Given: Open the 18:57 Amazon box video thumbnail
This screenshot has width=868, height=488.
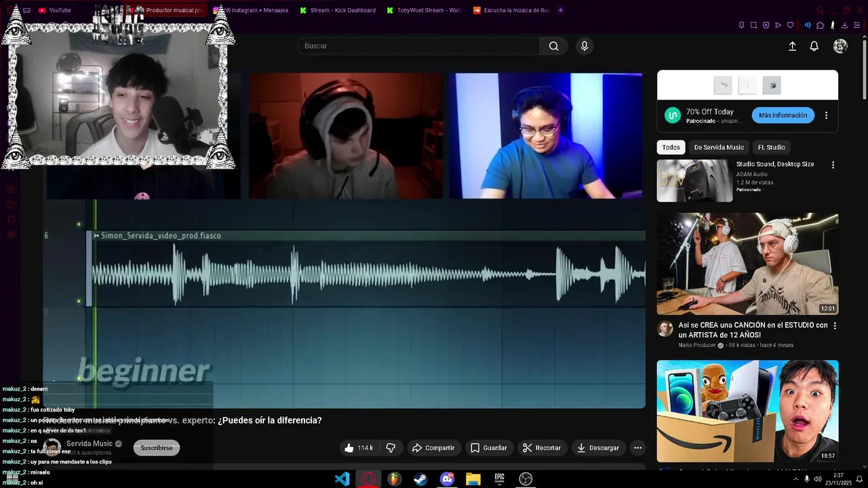Looking at the screenshot, I should 747,411.
